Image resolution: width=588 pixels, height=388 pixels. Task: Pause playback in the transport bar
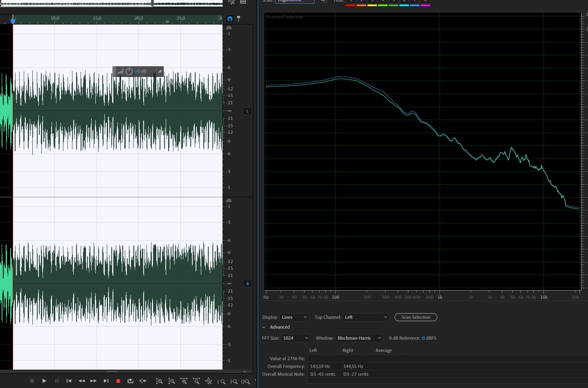click(x=57, y=381)
